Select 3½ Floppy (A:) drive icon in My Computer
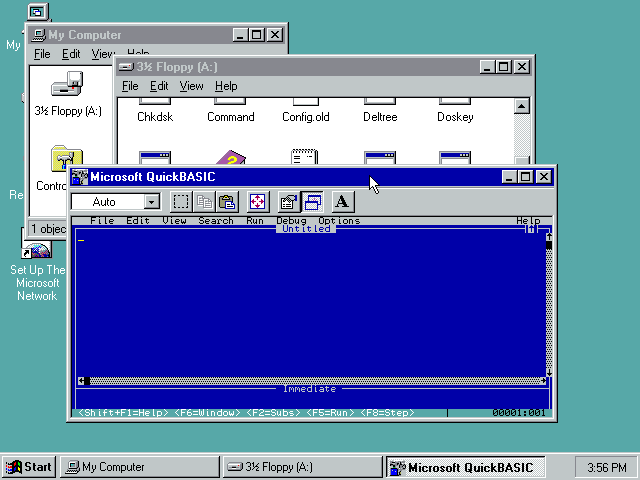The image size is (640, 480). click(68, 94)
